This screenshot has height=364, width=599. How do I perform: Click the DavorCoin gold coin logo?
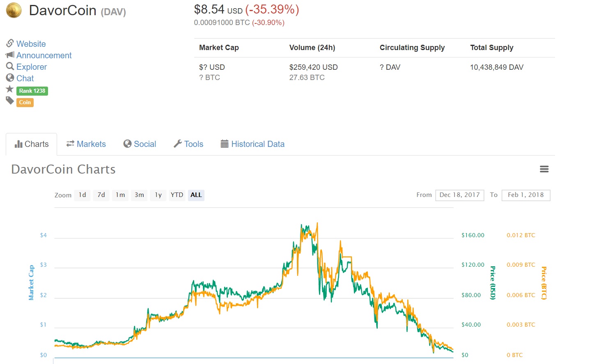14,10
